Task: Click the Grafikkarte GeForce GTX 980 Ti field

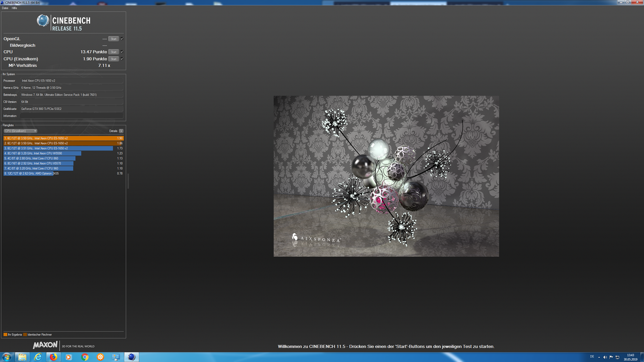Action: (x=72, y=109)
